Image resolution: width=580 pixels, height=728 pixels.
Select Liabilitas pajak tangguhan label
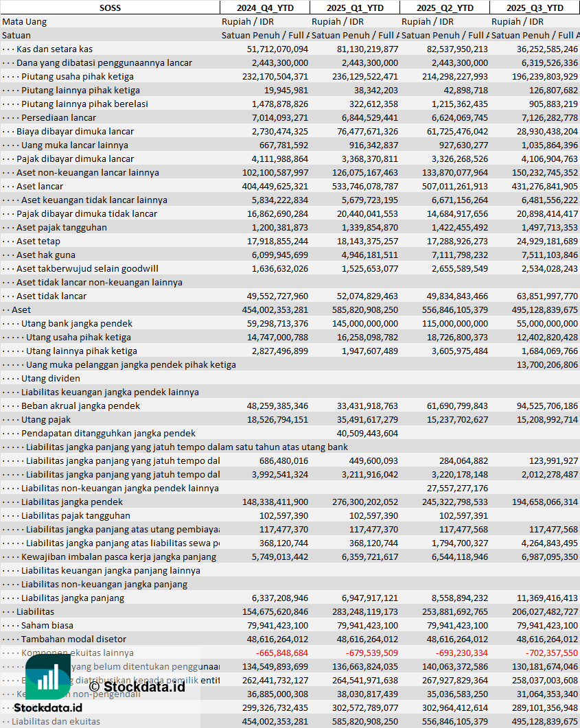(x=76, y=516)
